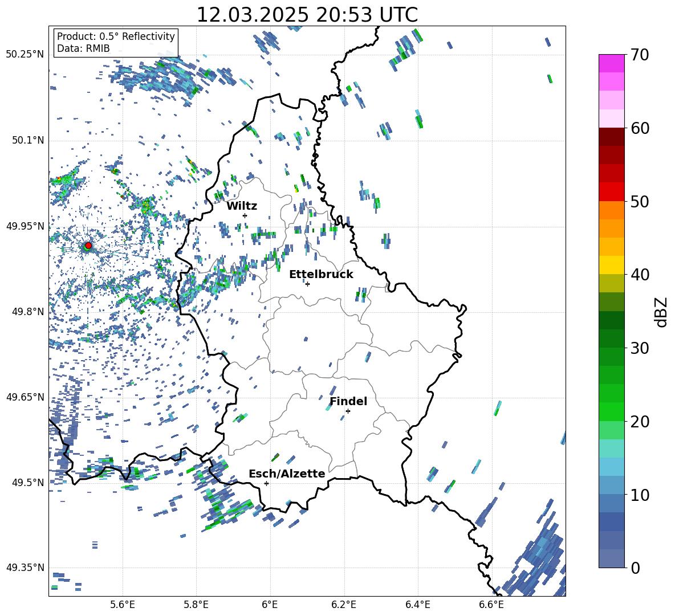This screenshot has width=675, height=616.
Task: Click the 50 tick on colorbar
Action: pos(640,201)
